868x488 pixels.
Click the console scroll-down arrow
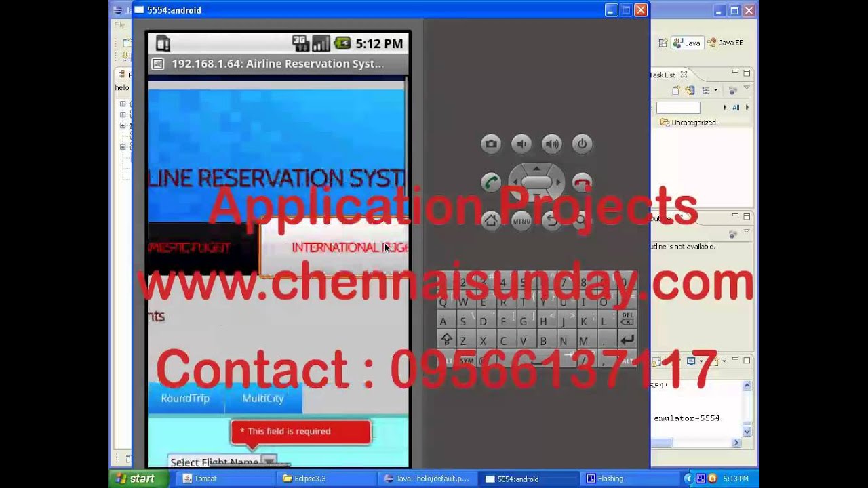click(747, 431)
